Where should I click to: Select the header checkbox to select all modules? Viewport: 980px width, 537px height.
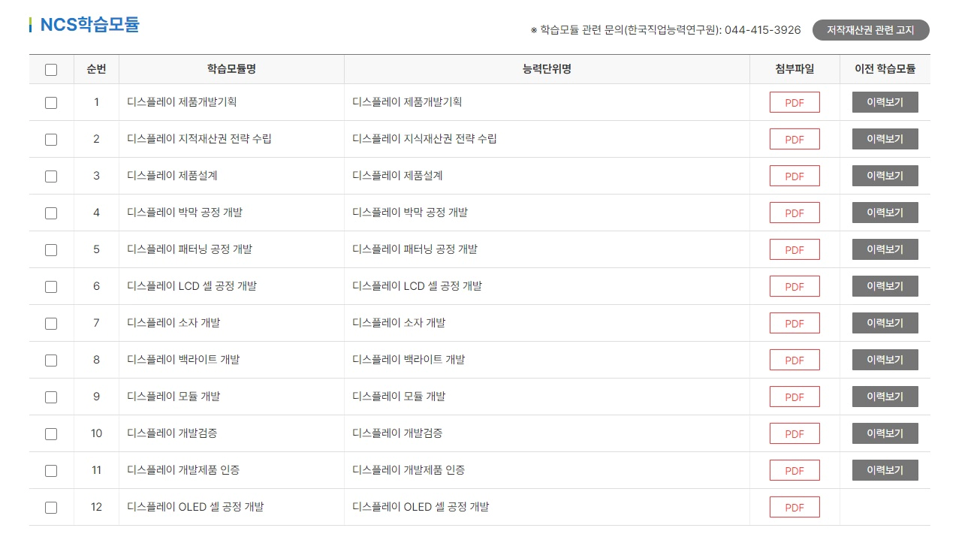[x=51, y=69]
